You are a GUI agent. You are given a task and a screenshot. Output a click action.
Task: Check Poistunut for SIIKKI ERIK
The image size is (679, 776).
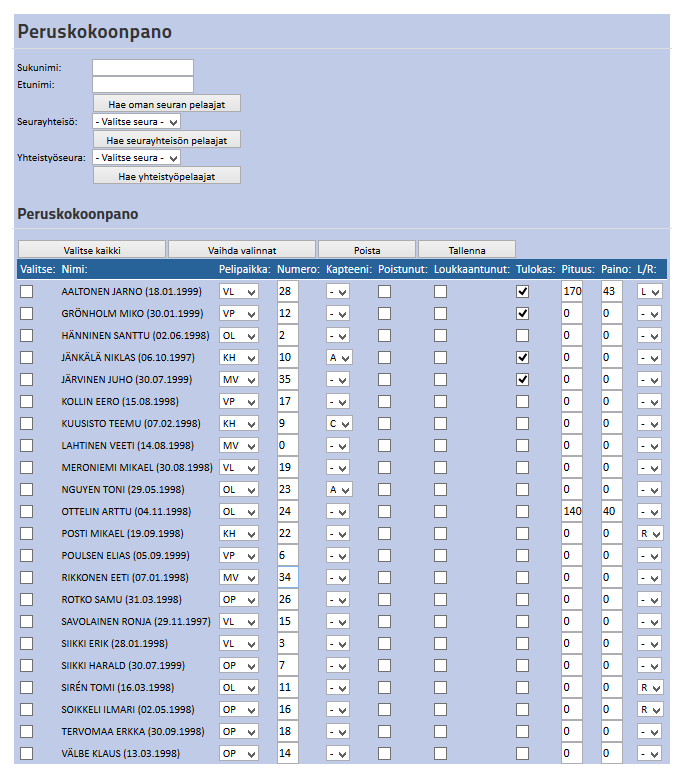(x=385, y=643)
